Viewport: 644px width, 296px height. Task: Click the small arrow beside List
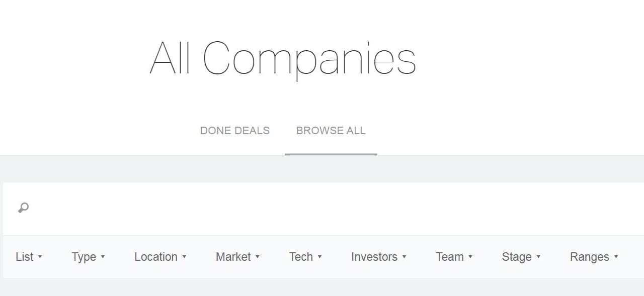40,257
